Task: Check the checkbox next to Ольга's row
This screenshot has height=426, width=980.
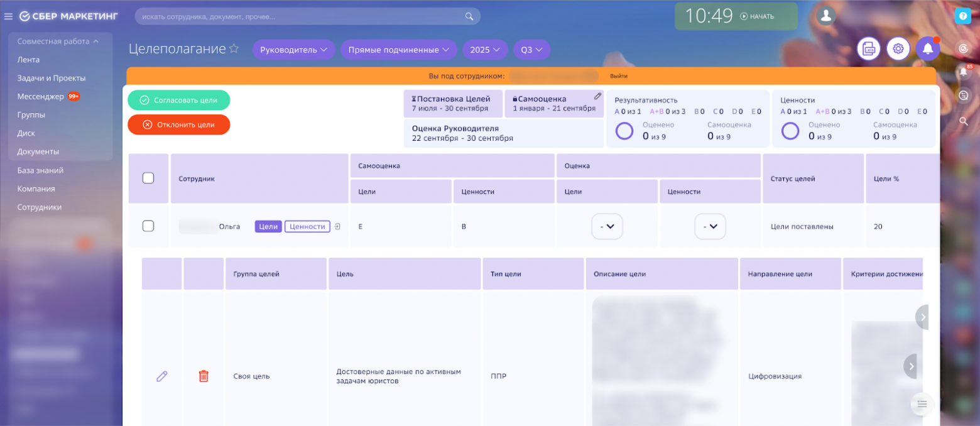Action: tap(148, 226)
